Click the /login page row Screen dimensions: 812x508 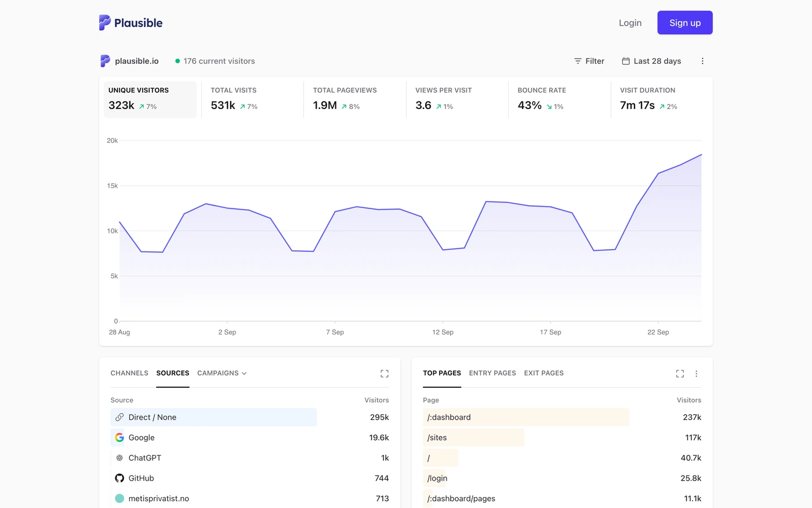(562, 478)
